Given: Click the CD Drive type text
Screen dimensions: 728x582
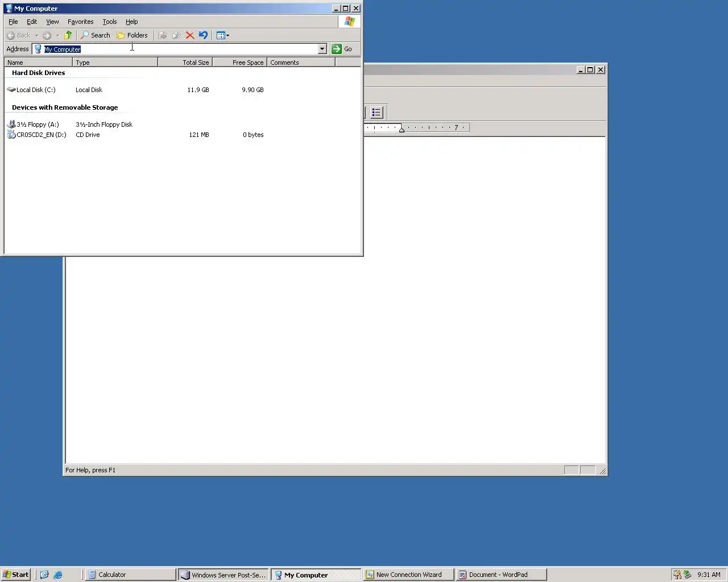Looking at the screenshot, I should [x=88, y=135].
